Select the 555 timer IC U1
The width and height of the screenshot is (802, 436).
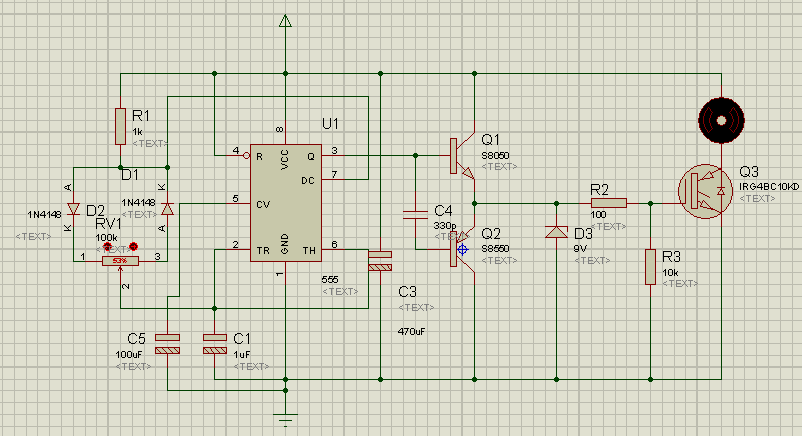coord(285,203)
